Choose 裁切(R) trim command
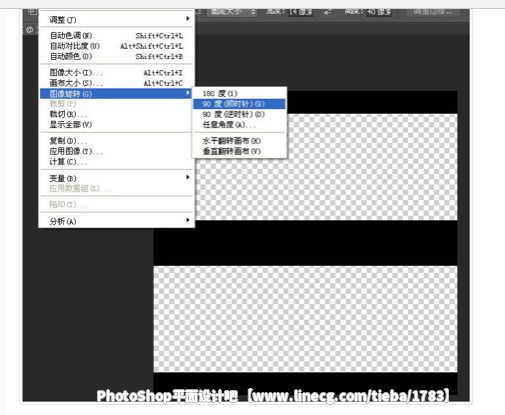505x415 pixels. [x=116, y=114]
